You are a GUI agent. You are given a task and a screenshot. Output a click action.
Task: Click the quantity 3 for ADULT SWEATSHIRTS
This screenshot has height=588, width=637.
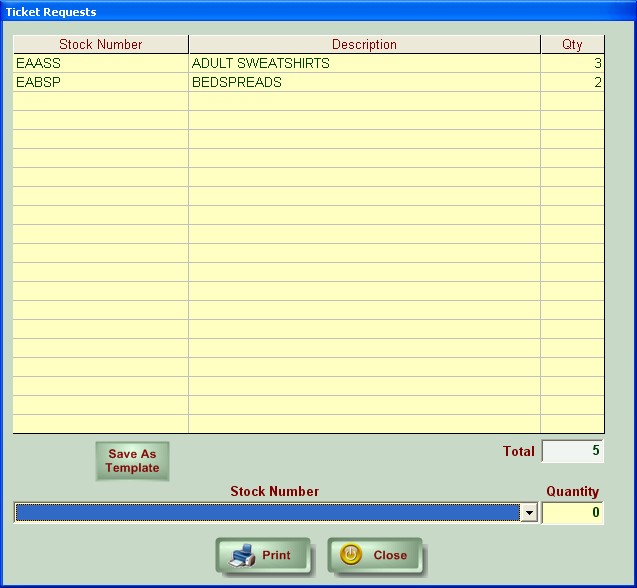point(572,63)
